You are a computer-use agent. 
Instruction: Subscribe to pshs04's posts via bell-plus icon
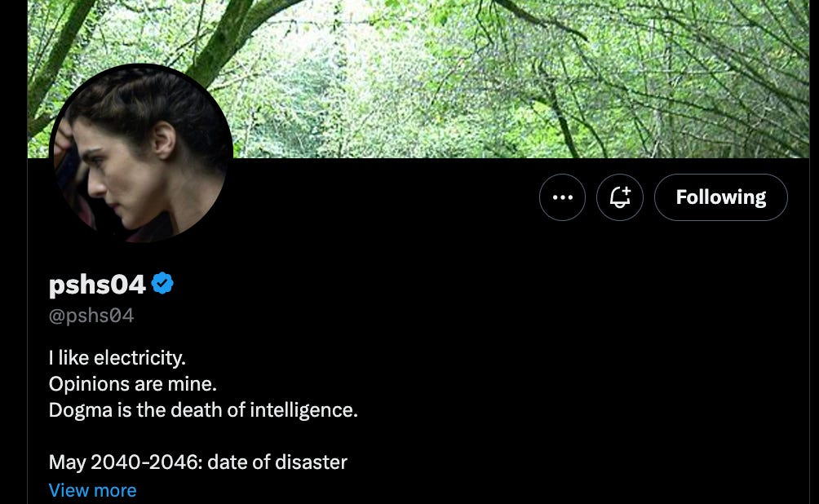pos(619,197)
